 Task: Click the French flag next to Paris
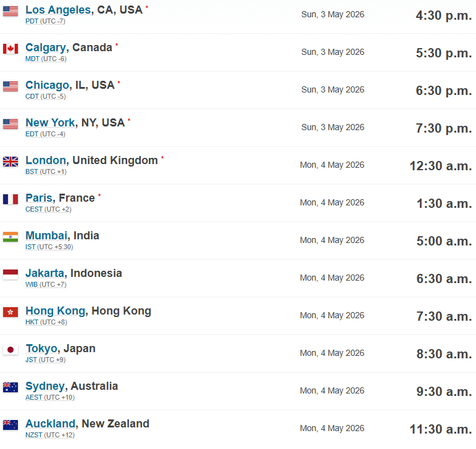pos(10,199)
